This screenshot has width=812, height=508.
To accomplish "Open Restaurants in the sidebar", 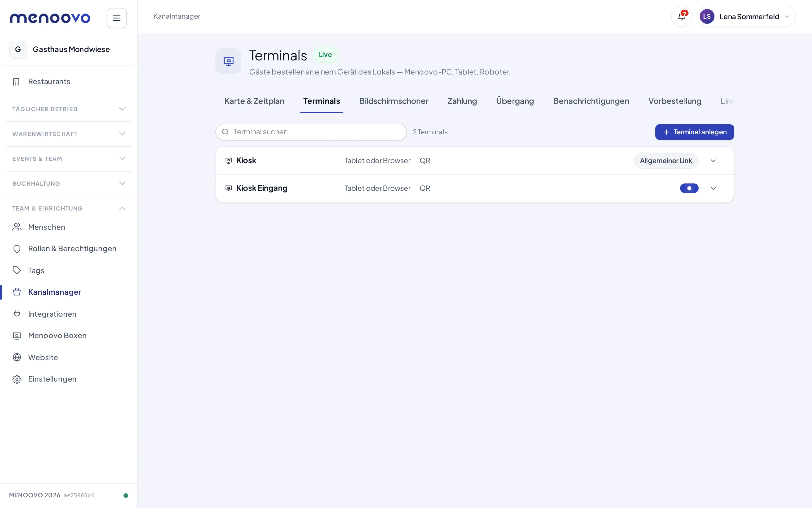I will click(x=69, y=82).
